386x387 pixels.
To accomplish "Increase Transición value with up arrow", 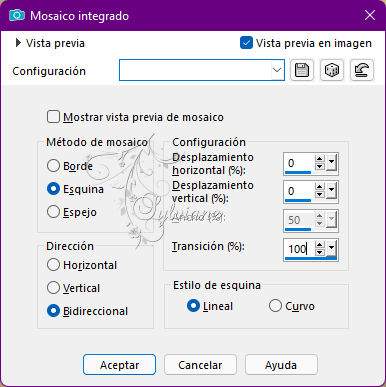I will [x=320, y=245].
